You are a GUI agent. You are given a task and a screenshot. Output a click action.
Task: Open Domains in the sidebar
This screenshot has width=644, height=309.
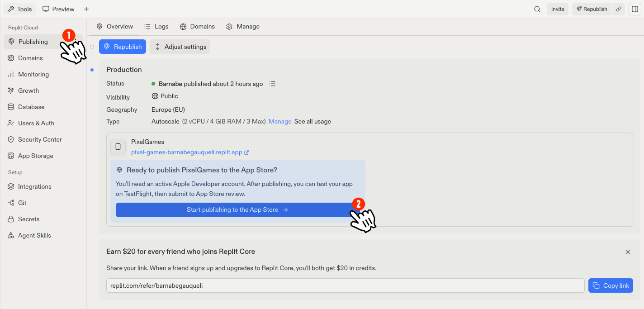coord(43,58)
